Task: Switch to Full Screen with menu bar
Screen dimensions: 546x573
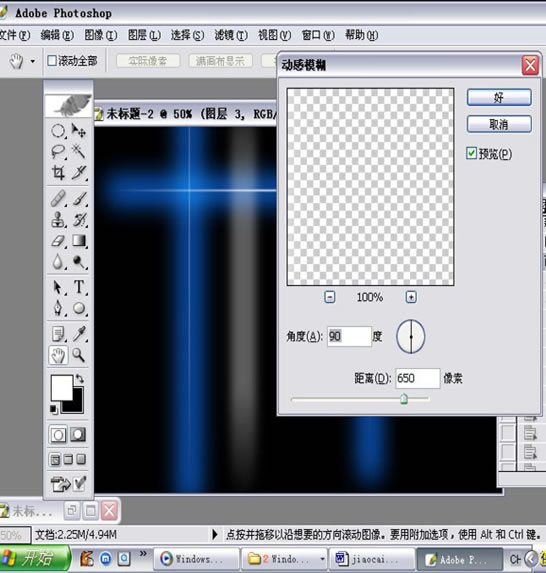Action: tap(68, 460)
